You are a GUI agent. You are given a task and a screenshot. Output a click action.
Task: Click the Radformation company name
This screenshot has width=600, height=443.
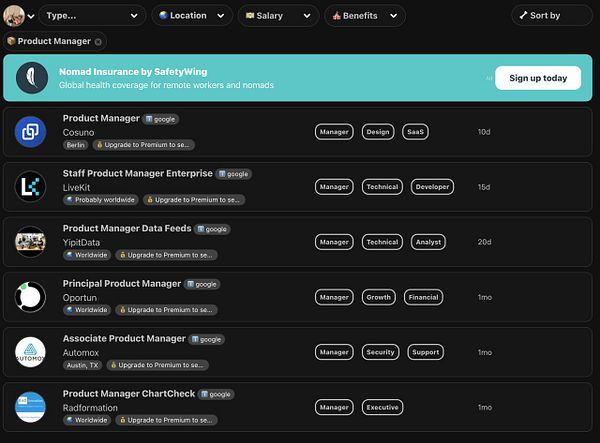[x=90, y=408]
